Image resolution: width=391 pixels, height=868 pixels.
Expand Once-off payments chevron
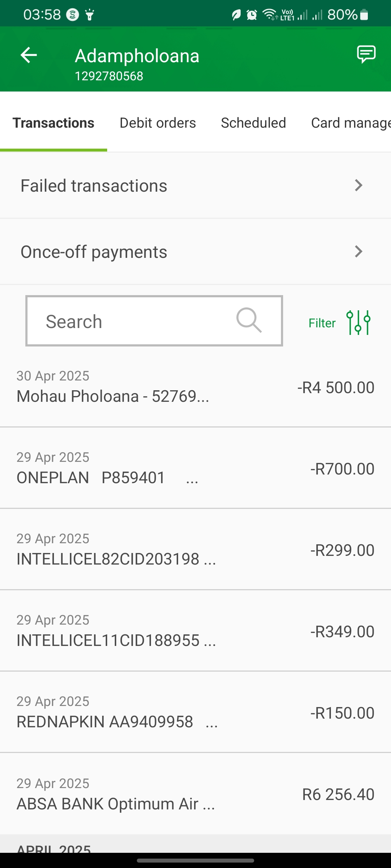point(358,251)
